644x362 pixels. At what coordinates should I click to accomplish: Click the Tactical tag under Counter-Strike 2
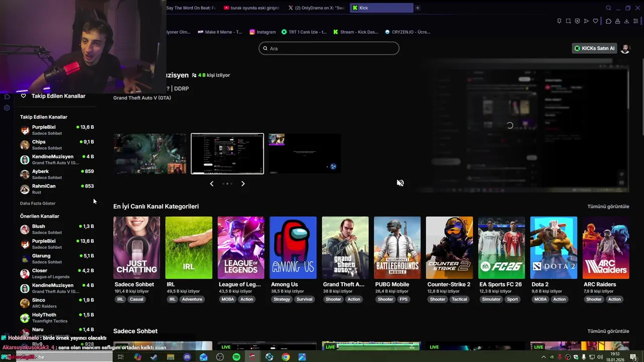(459, 299)
